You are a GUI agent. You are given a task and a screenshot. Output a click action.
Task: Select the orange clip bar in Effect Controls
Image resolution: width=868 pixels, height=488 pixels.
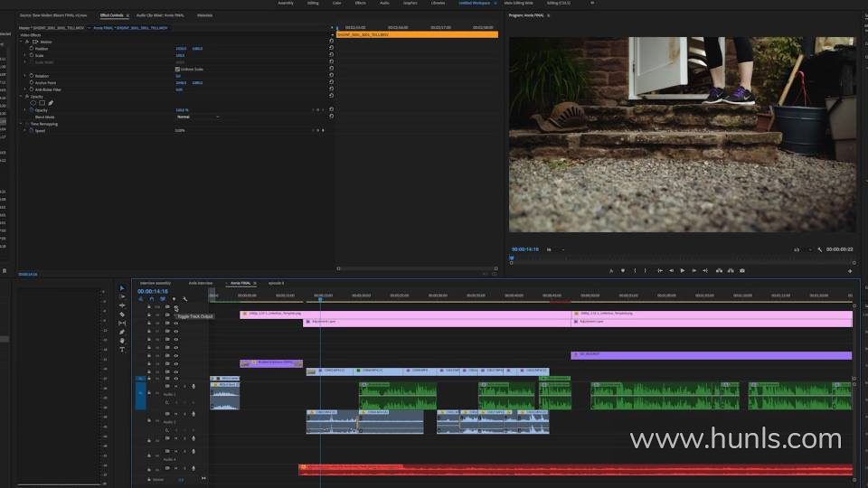[x=418, y=34]
